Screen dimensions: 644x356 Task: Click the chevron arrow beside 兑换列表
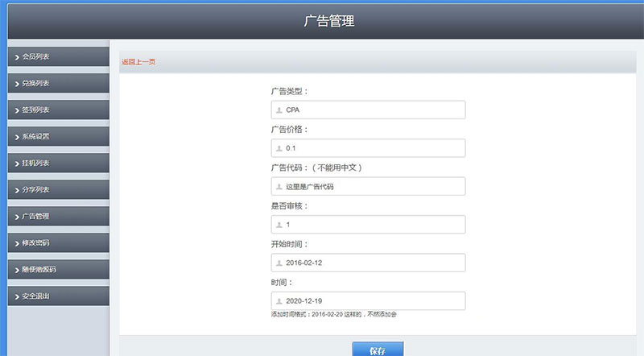point(17,84)
